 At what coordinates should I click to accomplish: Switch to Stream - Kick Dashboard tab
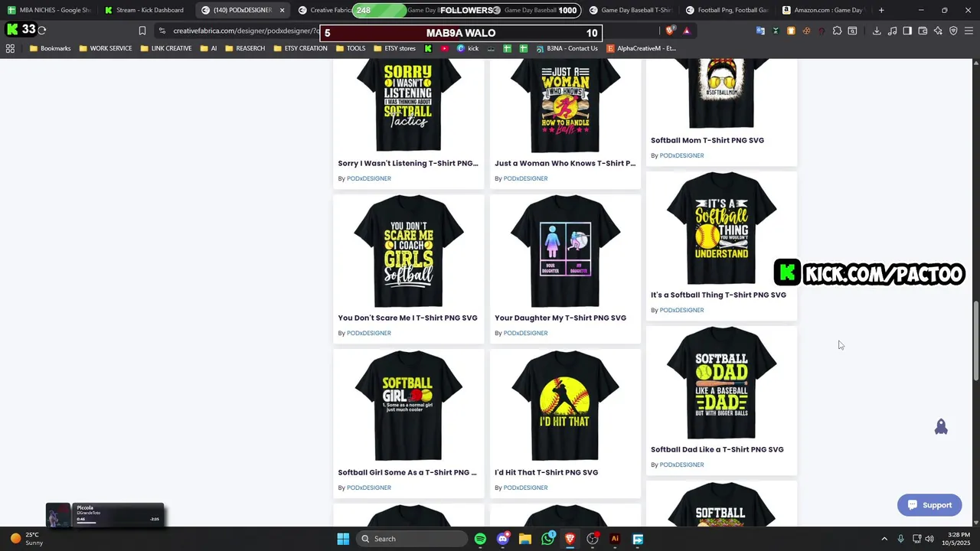coord(145,10)
